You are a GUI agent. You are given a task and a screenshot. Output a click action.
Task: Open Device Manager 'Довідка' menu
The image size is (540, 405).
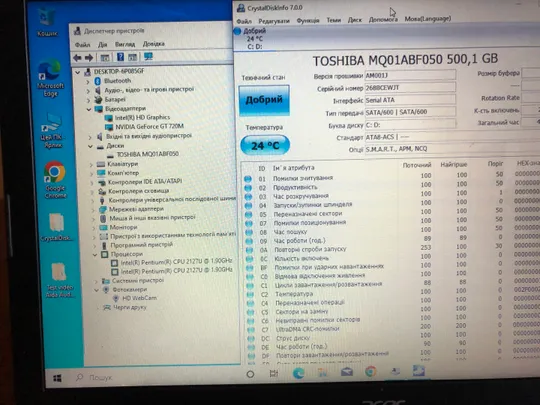pyautogui.click(x=154, y=44)
